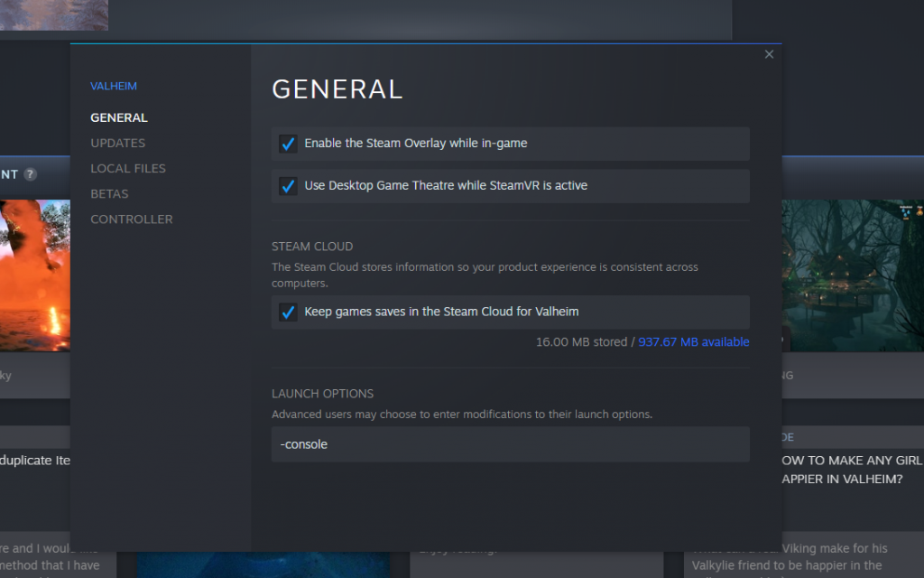
Task: Click the 937.67 MB available link
Action: point(694,342)
